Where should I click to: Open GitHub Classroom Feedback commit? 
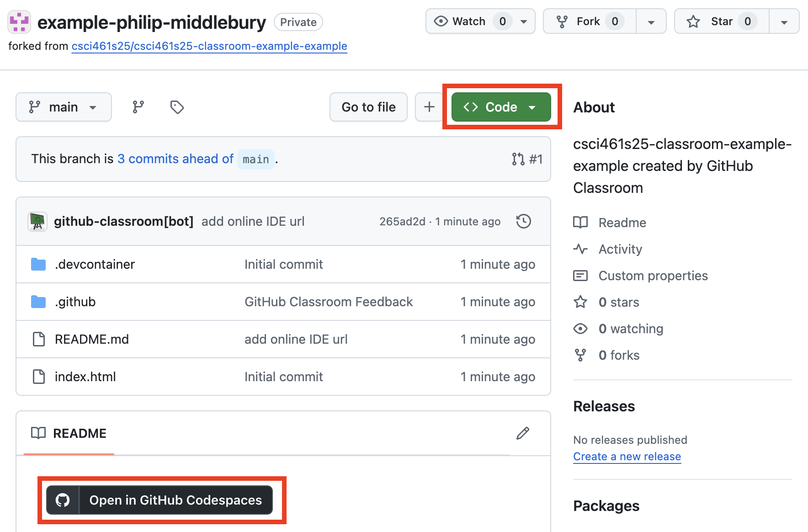point(329,302)
